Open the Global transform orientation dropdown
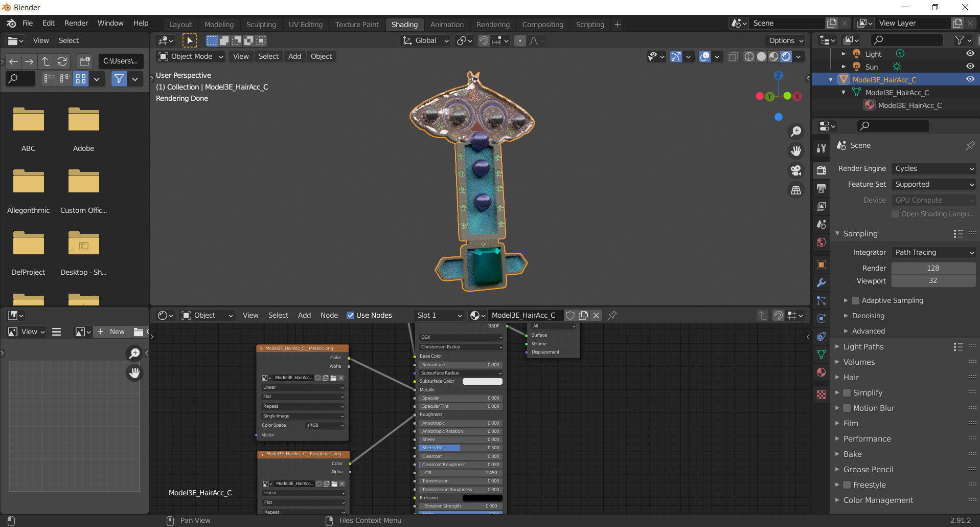Screen dimensions: 980x527 tap(425, 40)
